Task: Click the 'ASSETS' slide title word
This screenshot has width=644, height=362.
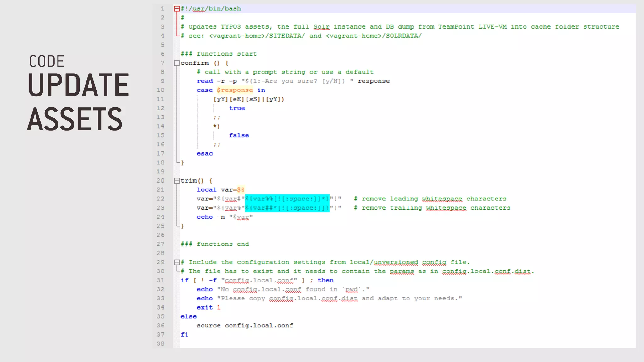Action: click(x=75, y=119)
